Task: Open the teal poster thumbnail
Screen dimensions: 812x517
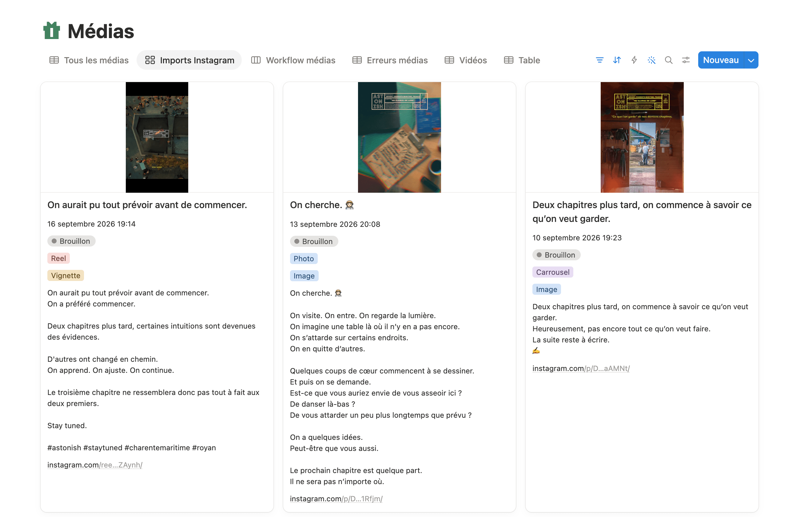Action: 399,137
